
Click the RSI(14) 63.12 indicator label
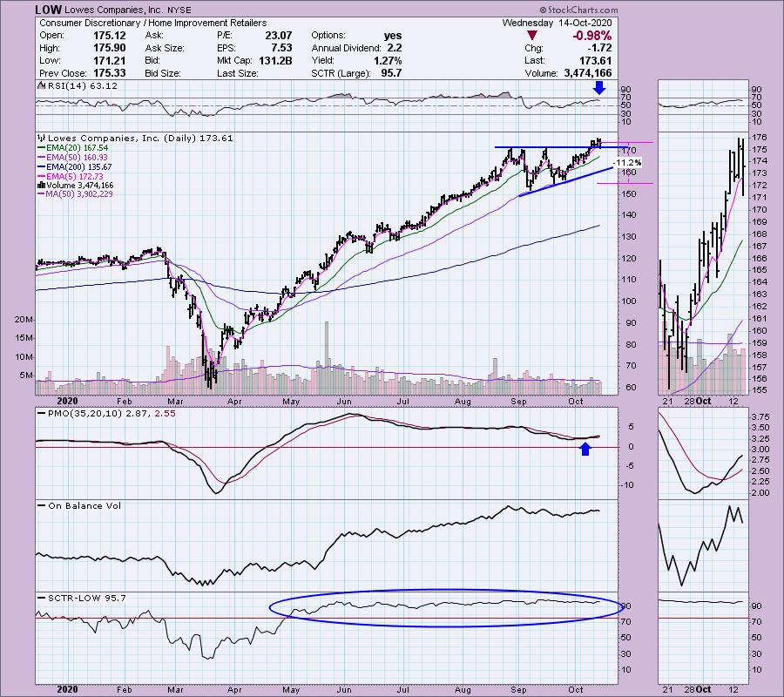pos(82,85)
